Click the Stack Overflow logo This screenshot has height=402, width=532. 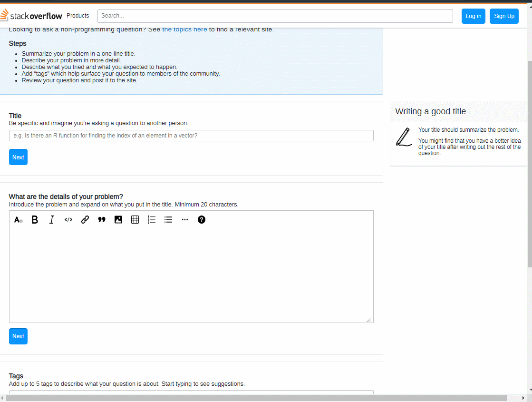tap(31, 16)
